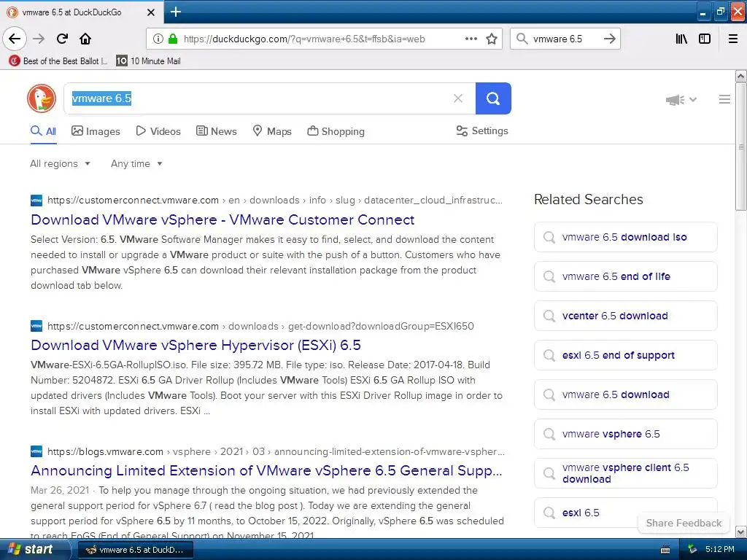
Task: Click the browser address bar URL
Action: coord(304,39)
